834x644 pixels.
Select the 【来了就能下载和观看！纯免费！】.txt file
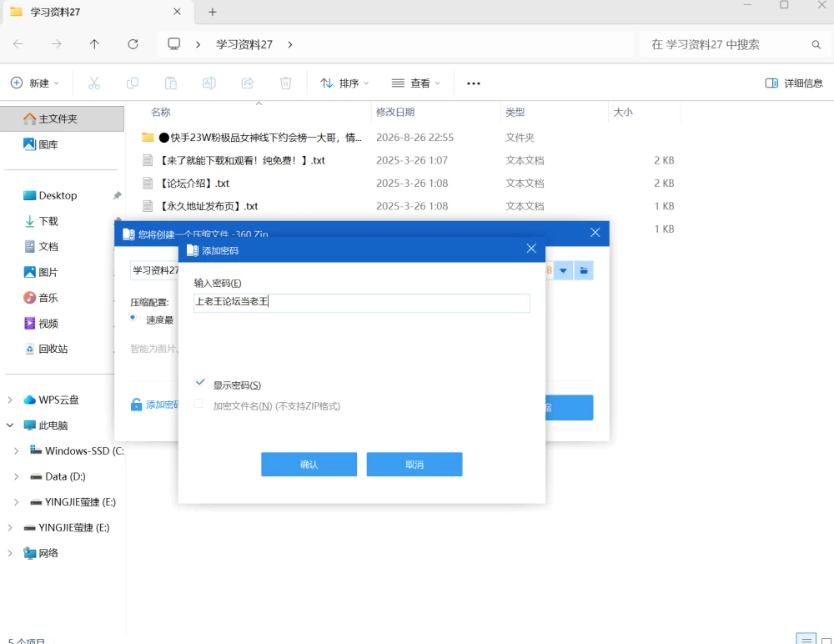coord(409,160)
